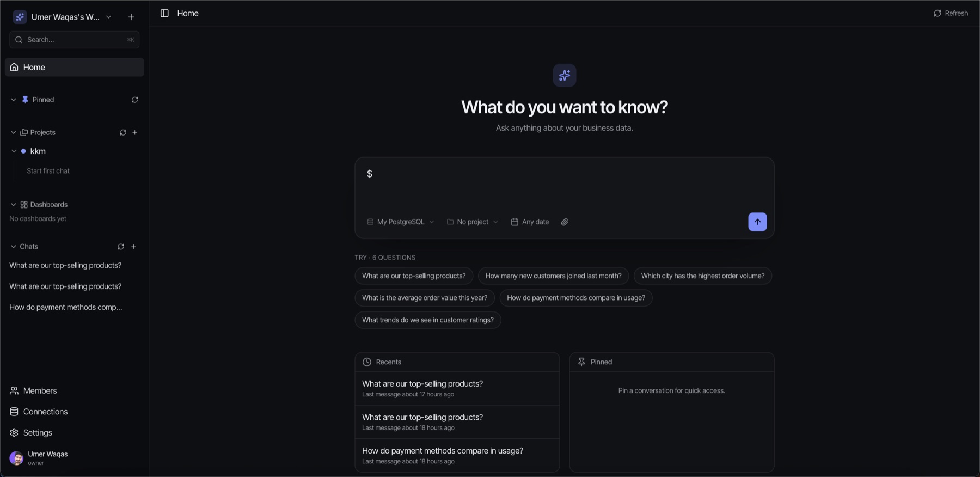
Task: Go to Home in sidebar
Action: click(75, 67)
